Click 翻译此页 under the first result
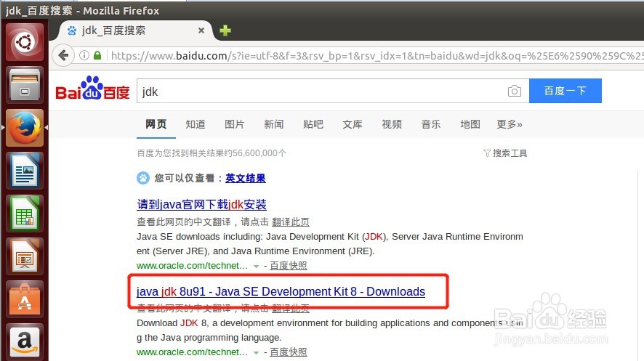Screen dimensions: 644x361 pos(290,222)
